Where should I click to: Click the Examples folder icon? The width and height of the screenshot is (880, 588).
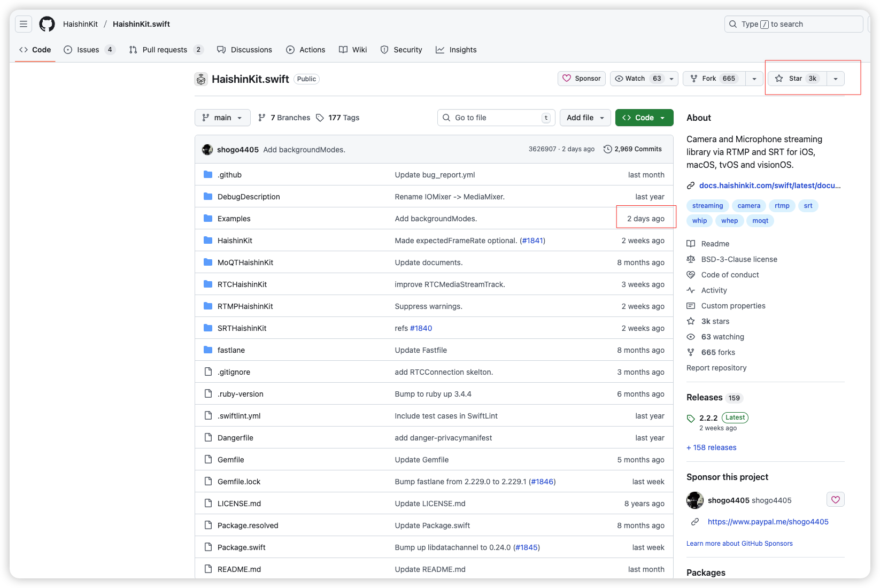(208, 219)
